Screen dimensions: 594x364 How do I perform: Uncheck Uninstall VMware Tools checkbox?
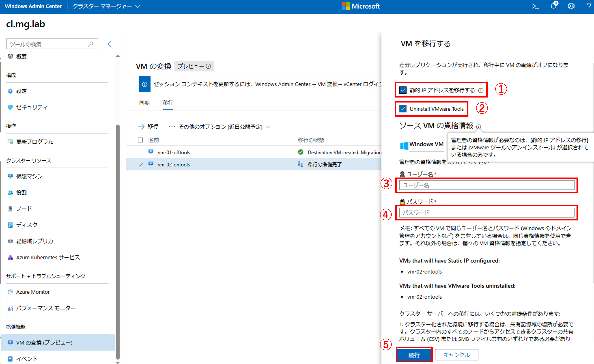click(x=403, y=109)
